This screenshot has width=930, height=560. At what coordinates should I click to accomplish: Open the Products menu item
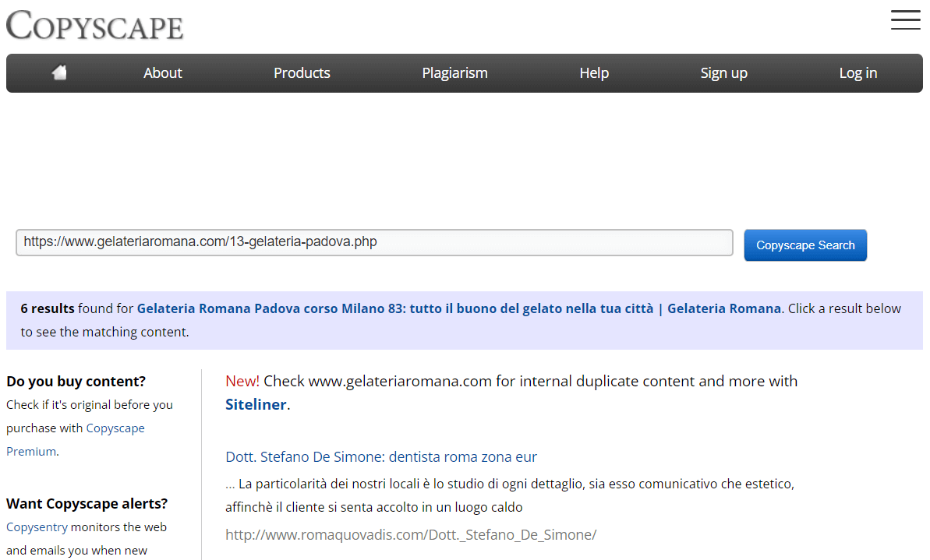point(302,73)
